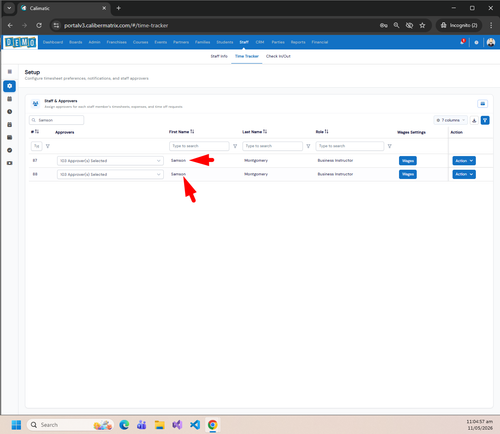
Task: Click the staff search box containing Samson
Action: tap(56, 120)
